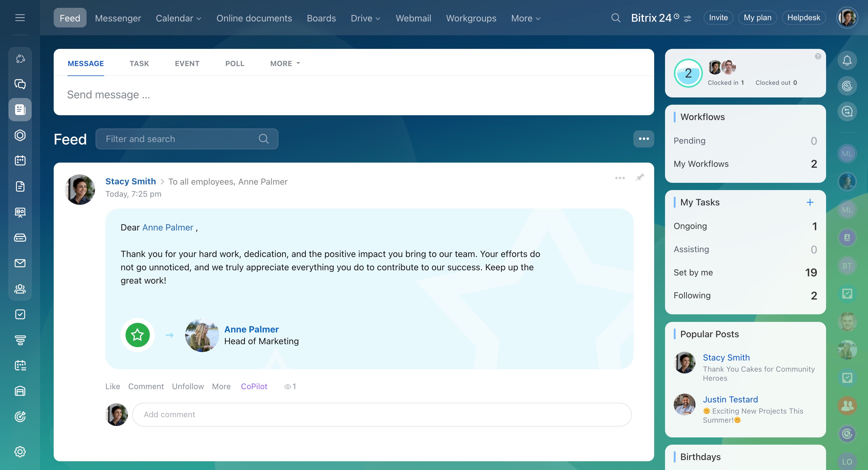Click the top bar search magnifier
Viewport: 868px width, 470px height.
click(x=616, y=18)
